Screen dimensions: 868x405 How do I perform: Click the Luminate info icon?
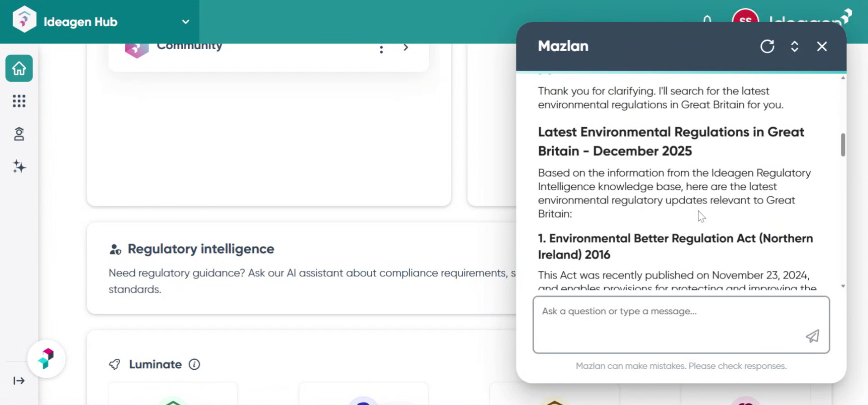[194, 364]
